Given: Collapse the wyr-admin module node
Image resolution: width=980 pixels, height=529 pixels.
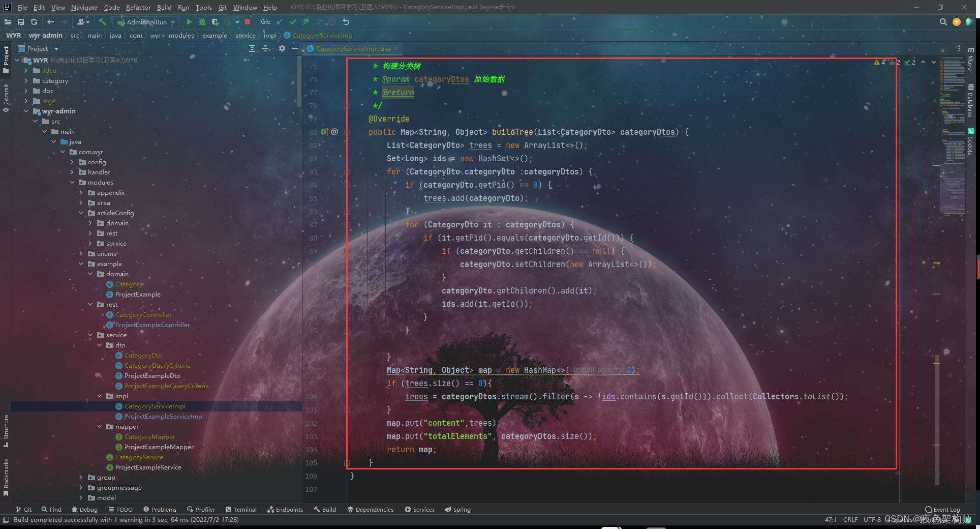Looking at the screenshot, I should pos(26,111).
